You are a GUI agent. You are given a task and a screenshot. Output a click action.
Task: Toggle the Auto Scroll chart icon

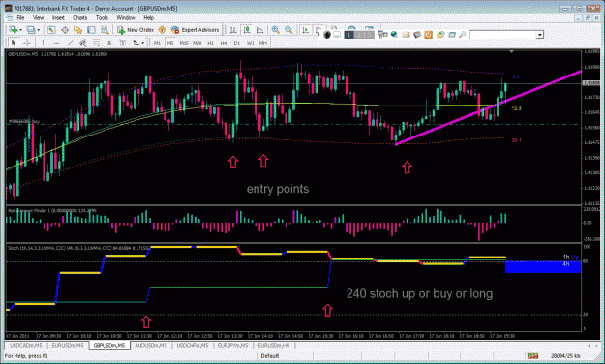[x=305, y=30]
